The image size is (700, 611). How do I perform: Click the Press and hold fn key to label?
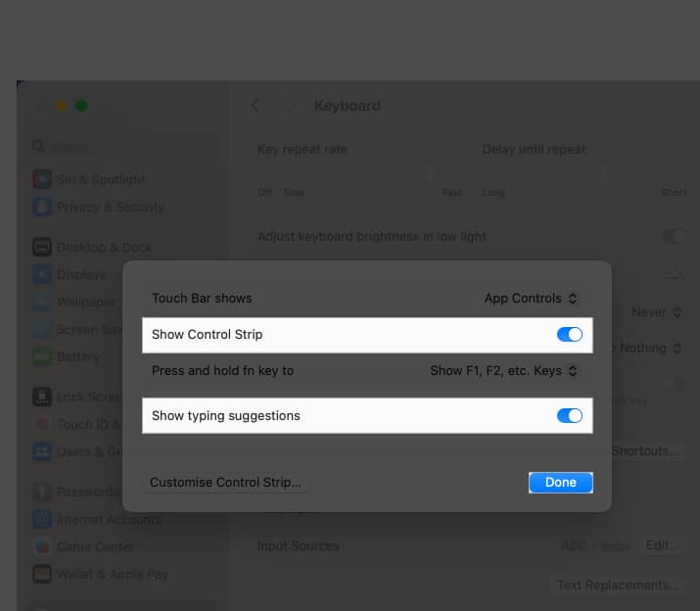[x=223, y=371]
